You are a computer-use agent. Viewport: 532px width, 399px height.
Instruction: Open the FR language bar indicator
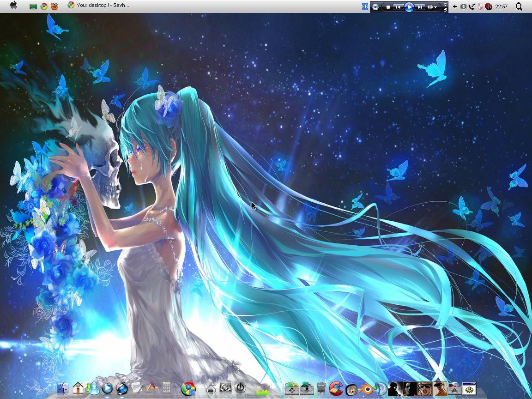point(365,6)
